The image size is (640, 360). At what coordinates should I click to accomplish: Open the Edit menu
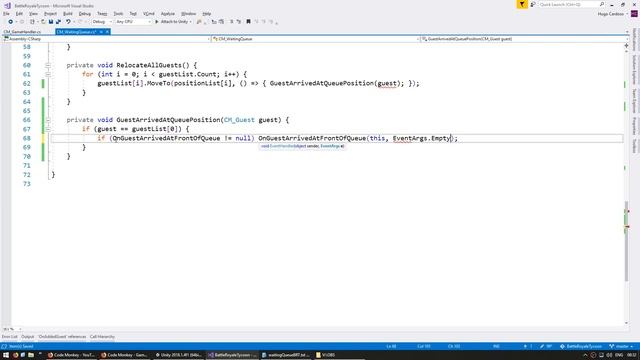pyautogui.click(x=19, y=13)
